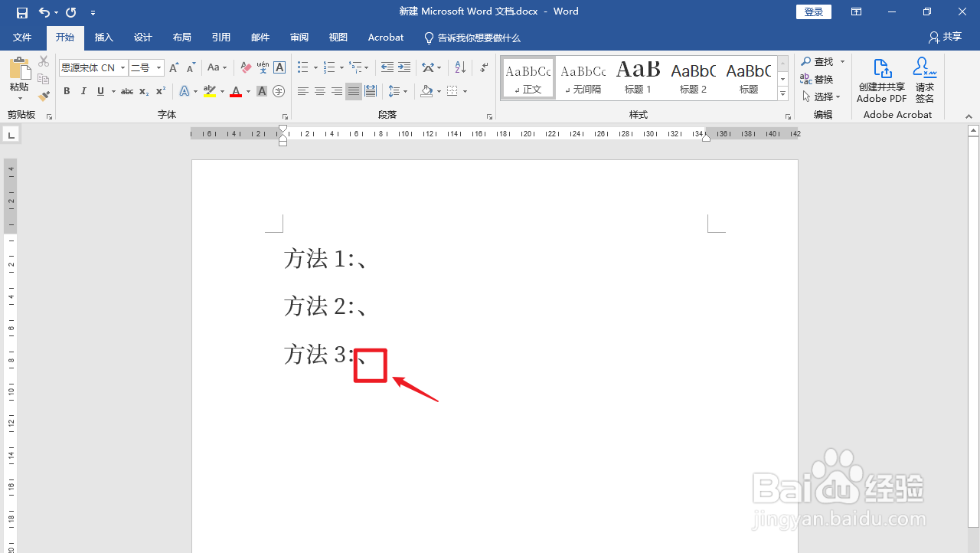
Task: Open the font size dropdown (二号)
Action: (158, 68)
